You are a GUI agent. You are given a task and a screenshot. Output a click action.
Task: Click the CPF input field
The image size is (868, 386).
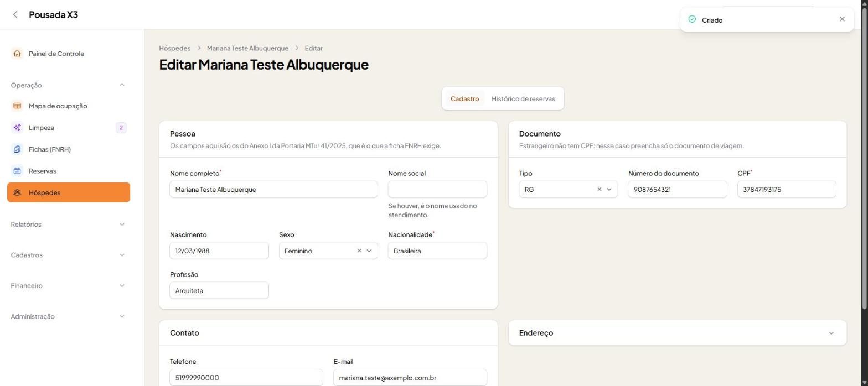(787, 190)
